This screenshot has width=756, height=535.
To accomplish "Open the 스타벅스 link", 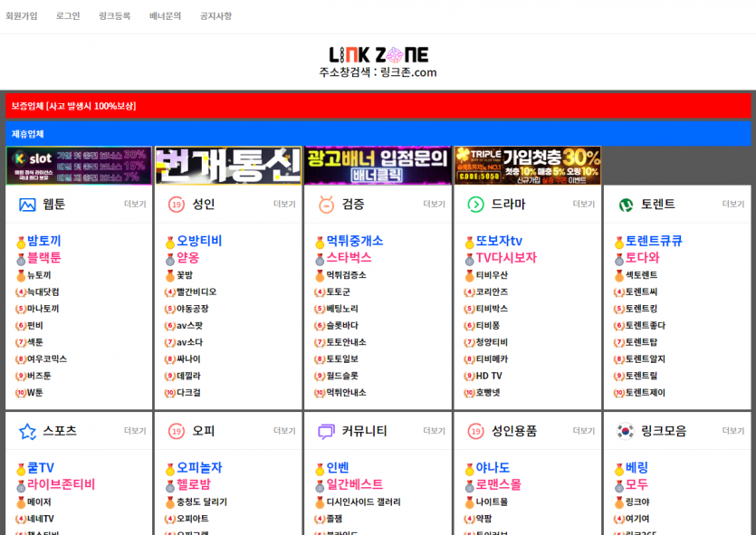I will 349,258.
